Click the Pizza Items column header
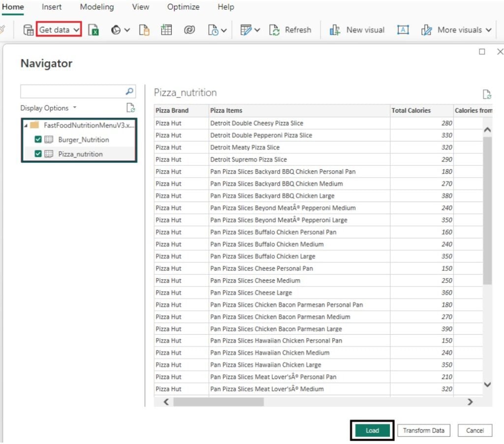 299,111
